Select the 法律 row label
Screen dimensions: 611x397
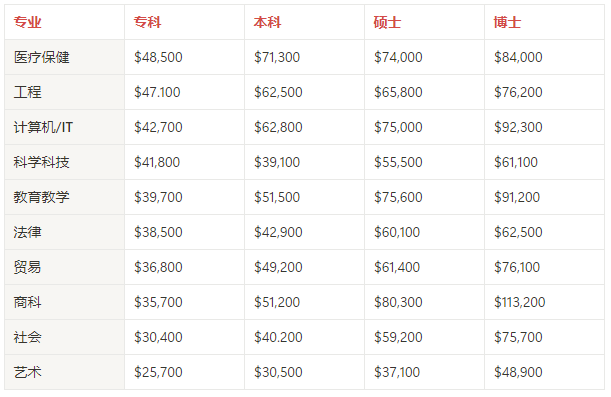(x=27, y=232)
